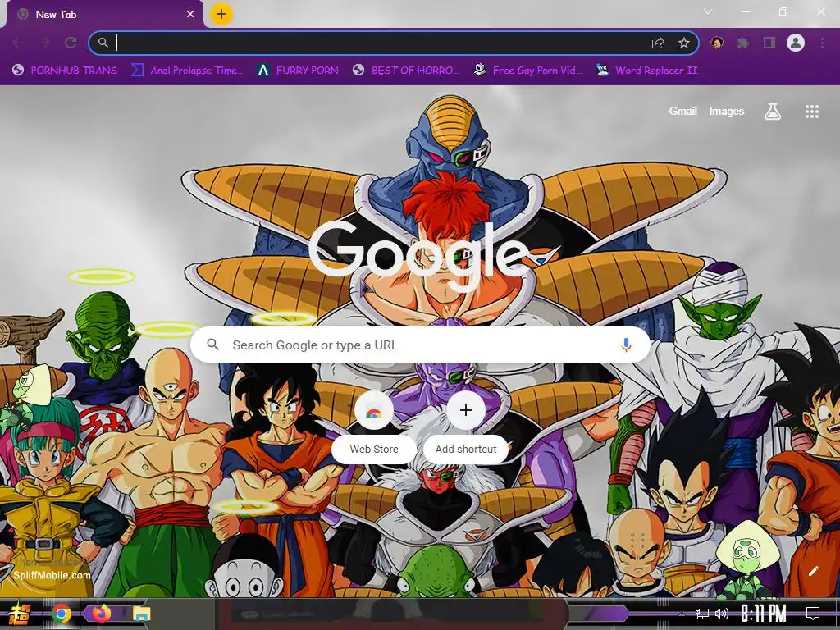The image size is (840, 630).
Task: Open File Explorer from the taskbar
Action: coord(141,614)
